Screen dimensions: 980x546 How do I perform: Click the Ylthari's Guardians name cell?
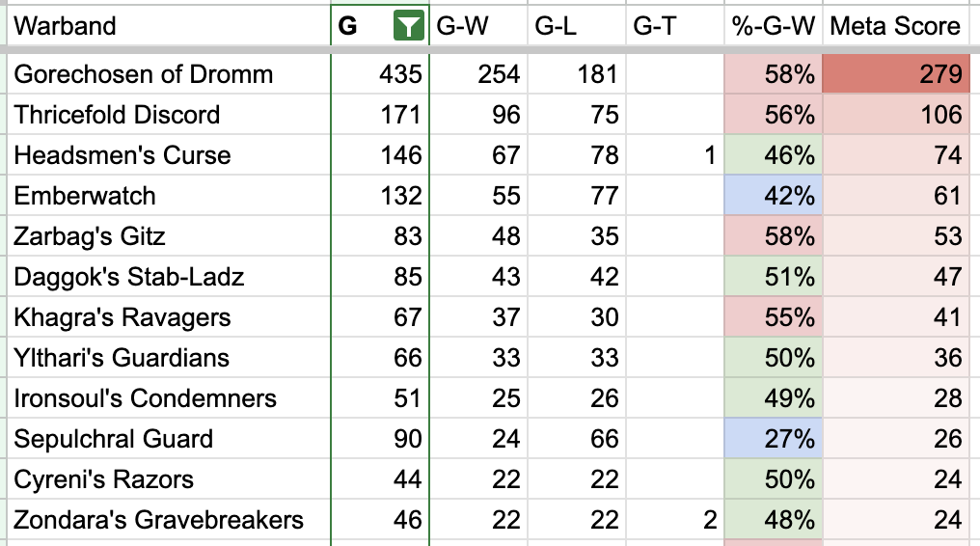tap(168, 357)
